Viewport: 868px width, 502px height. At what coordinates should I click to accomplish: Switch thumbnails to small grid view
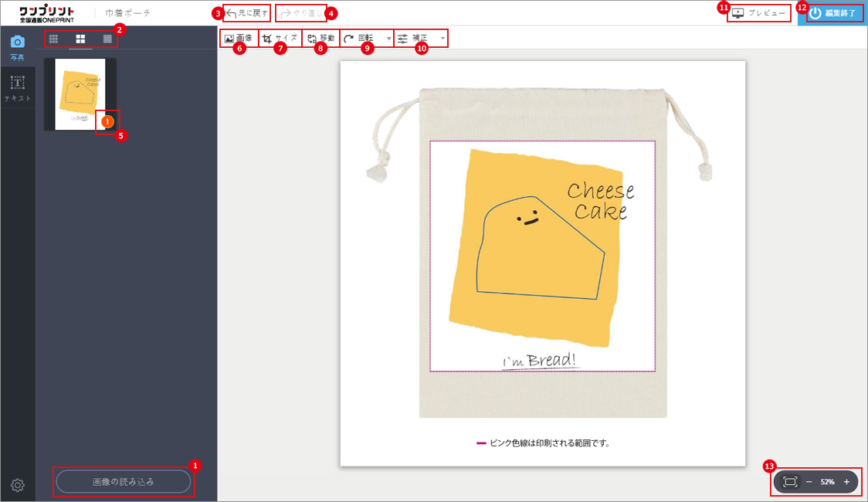point(53,39)
